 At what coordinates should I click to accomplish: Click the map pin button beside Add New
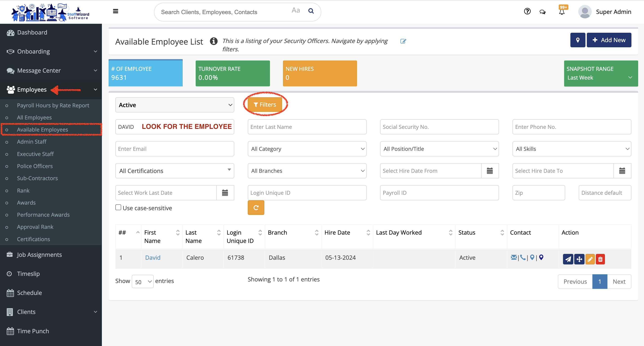pyautogui.click(x=578, y=40)
